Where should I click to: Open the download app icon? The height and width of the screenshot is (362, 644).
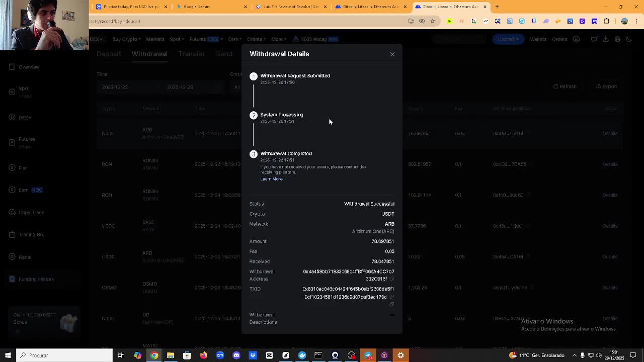[x=606, y=39]
